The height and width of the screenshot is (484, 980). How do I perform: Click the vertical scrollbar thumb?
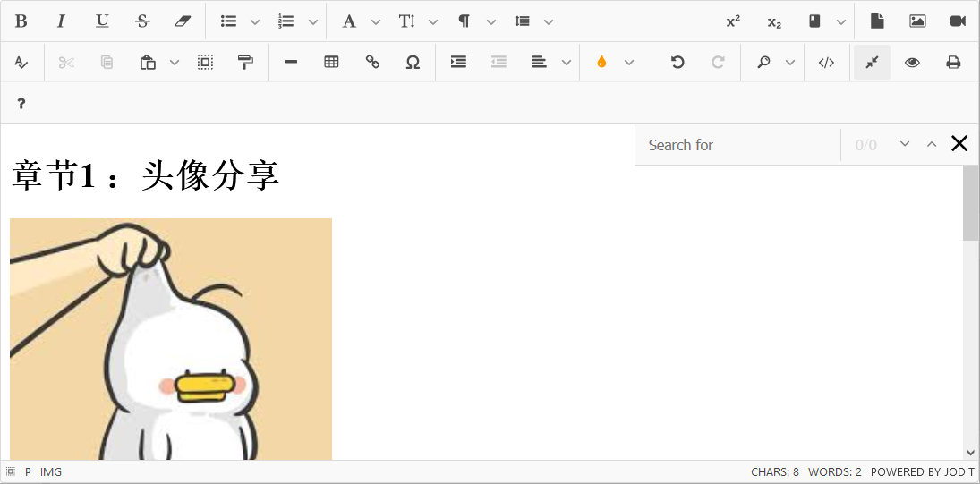click(971, 203)
